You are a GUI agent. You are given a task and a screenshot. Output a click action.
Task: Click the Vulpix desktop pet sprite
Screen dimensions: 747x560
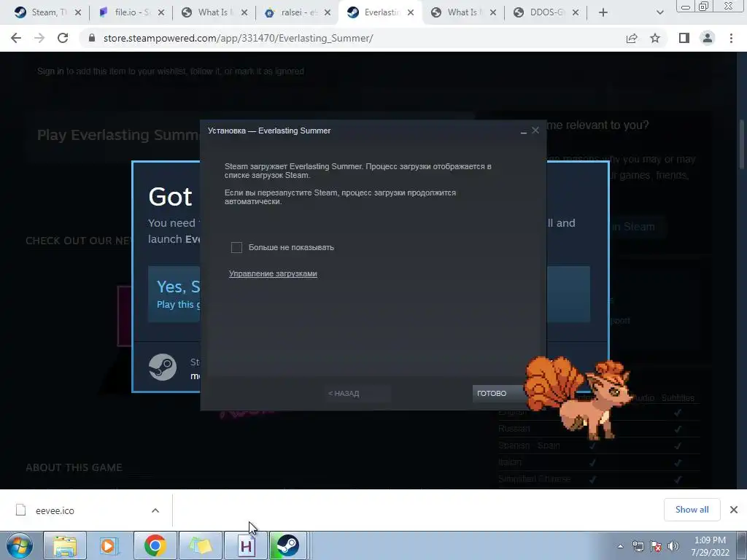tap(578, 398)
